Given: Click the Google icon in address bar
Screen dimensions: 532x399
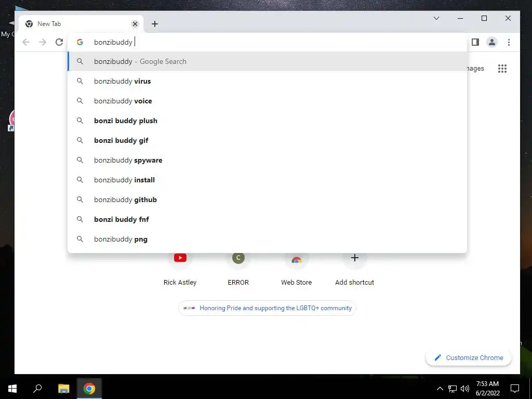Looking at the screenshot, I should click(x=80, y=42).
